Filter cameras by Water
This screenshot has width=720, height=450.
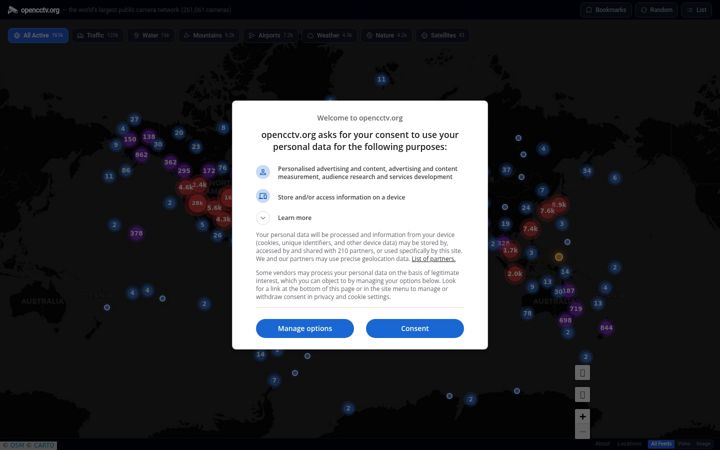pyautogui.click(x=151, y=35)
